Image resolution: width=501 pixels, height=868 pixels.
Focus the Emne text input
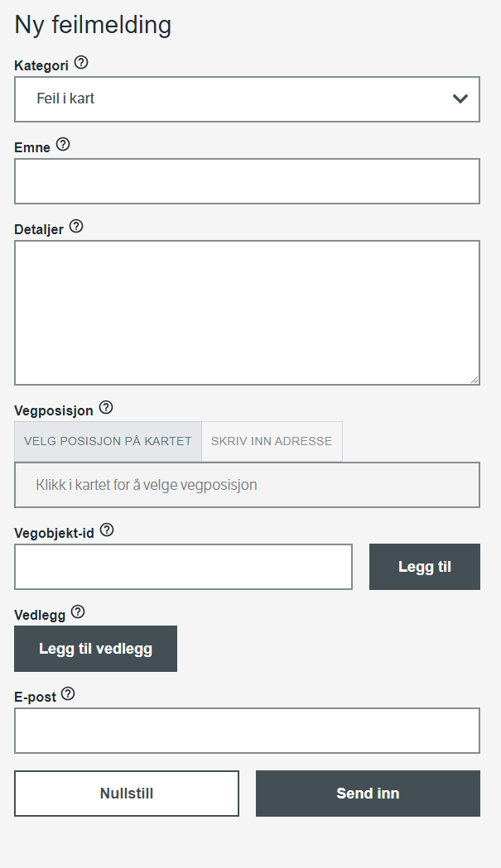(x=247, y=181)
